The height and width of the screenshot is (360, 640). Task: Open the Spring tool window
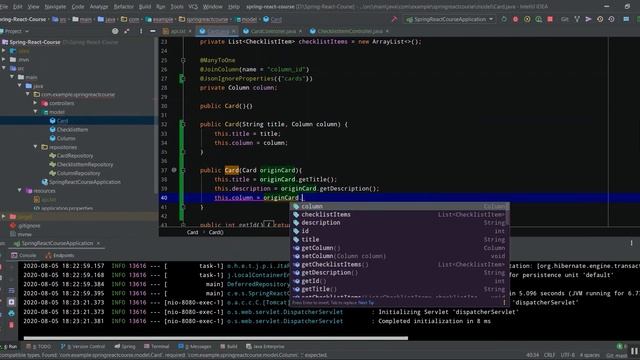125,347
